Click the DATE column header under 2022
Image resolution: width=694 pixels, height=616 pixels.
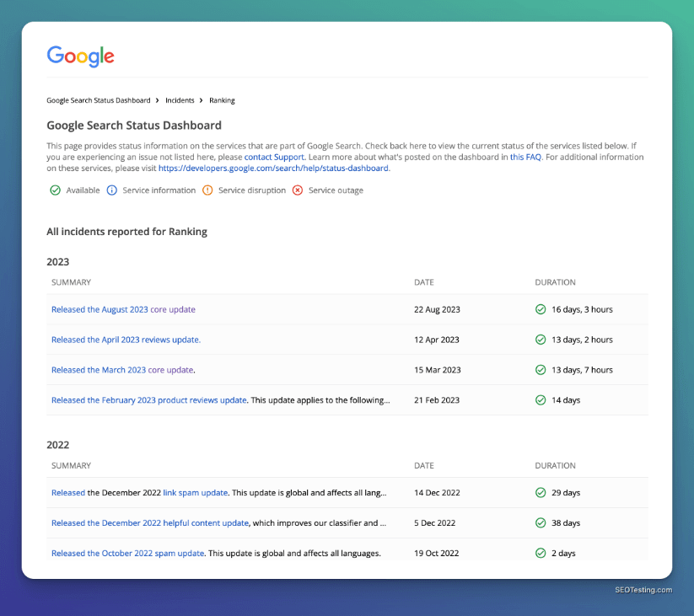pos(424,465)
